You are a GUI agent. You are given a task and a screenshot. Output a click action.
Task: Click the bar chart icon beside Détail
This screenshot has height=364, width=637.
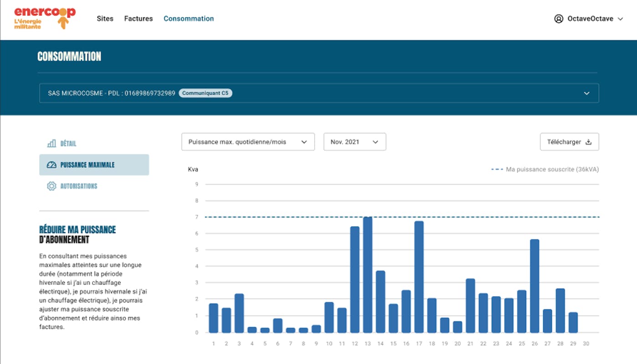[51, 143]
